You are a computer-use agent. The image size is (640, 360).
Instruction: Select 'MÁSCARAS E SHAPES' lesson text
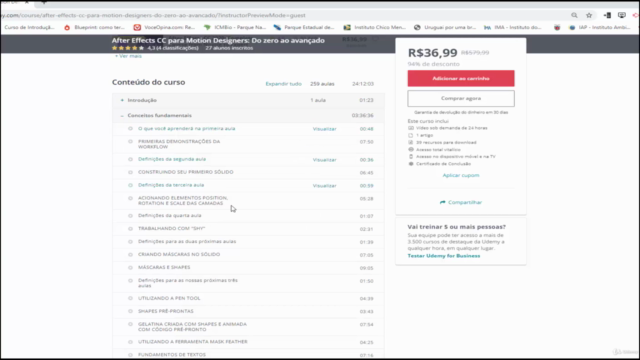[x=164, y=267]
